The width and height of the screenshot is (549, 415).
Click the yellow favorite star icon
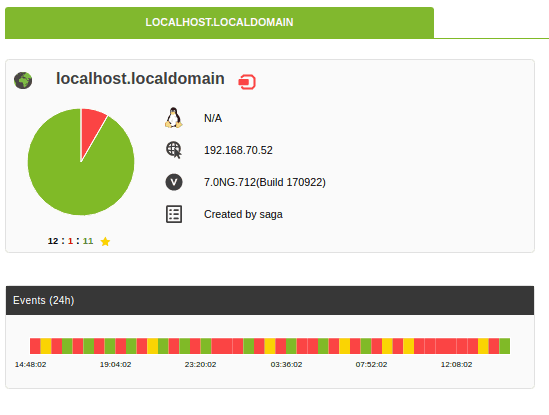coord(105,241)
